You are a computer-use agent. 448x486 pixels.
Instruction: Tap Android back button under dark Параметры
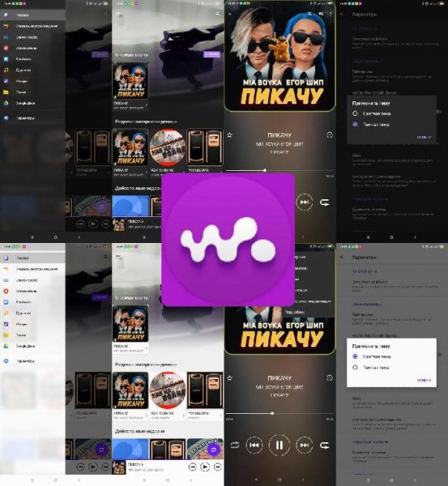point(415,237)
